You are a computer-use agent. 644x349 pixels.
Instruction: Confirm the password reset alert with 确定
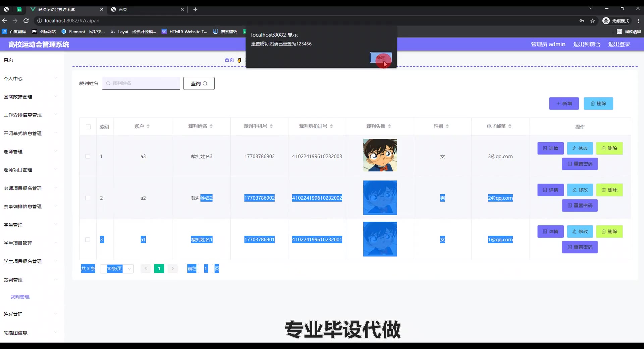380,58
